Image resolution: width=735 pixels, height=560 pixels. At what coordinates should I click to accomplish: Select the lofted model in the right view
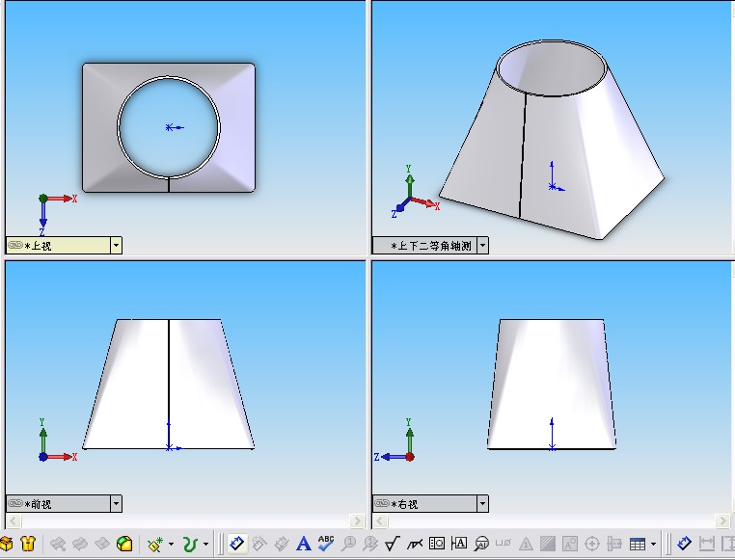click(x=552, y=384)
